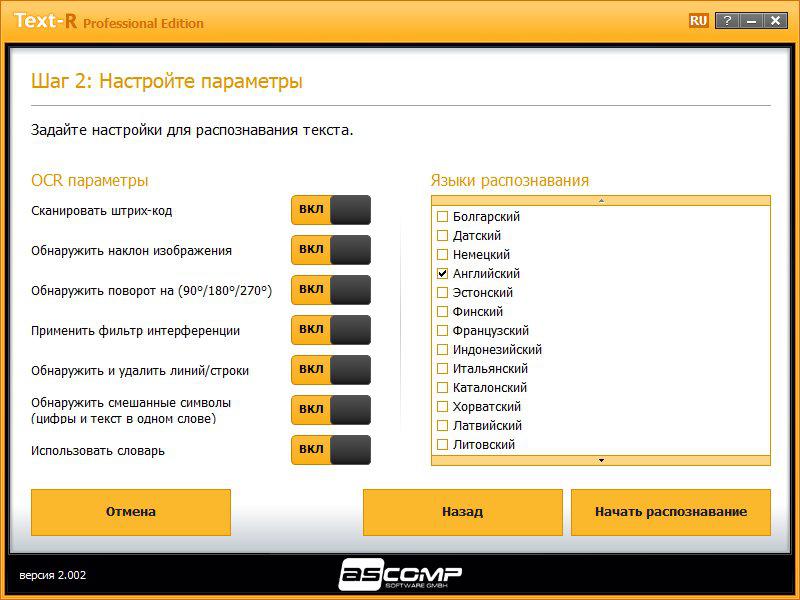Click Начать распознавание to start OCR

pyautogui.click(x=671, y=512)
